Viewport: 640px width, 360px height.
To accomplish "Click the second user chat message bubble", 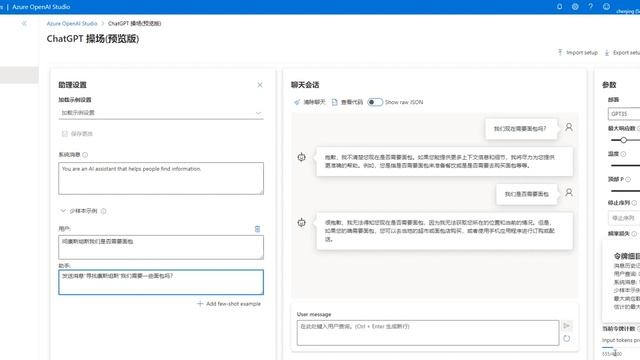I will 527,194.
